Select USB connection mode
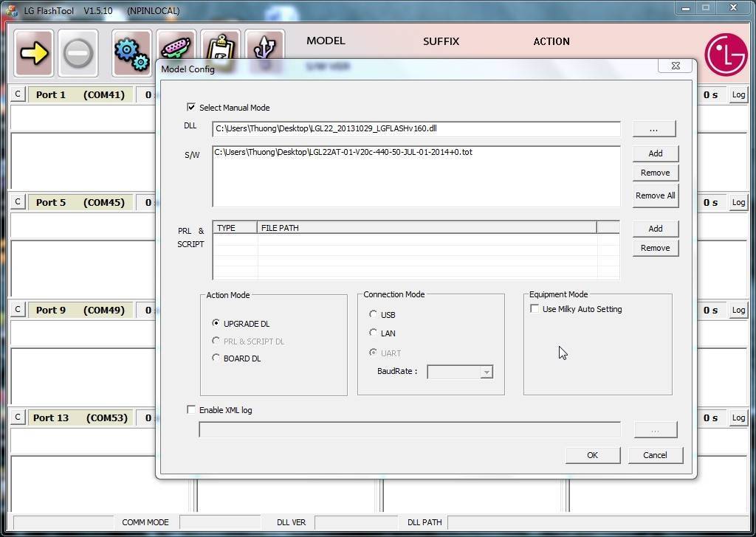This screenshot has height=537, width=756. pos(373,314)
